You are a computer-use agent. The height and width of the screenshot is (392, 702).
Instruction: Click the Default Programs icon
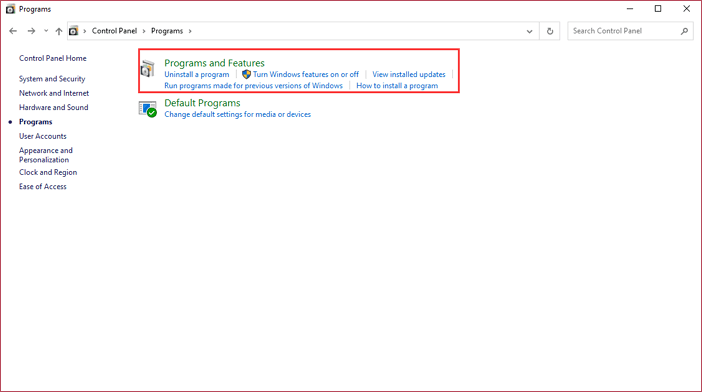click(x=147, y=109)
